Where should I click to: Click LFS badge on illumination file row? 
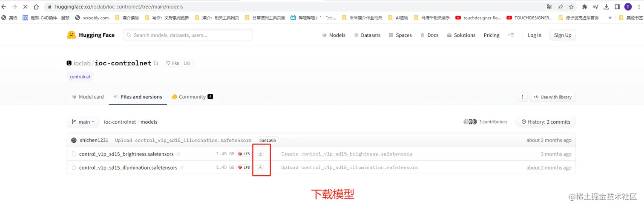[244, 168]
